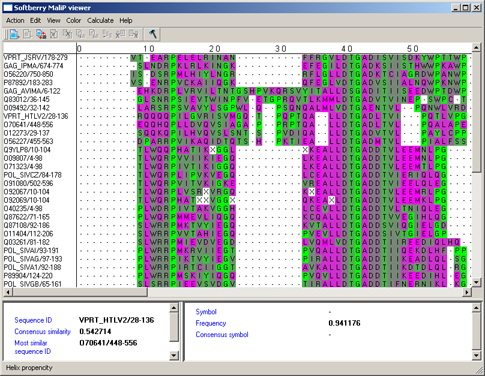The width and height of the screenshot is (485, 376).
Task: Click the hammer tool icon in toolbar
Action: 153,34
